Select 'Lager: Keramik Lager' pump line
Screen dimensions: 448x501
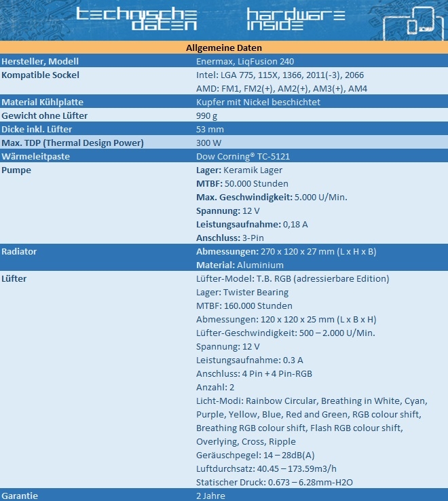(x=239, y=170)
